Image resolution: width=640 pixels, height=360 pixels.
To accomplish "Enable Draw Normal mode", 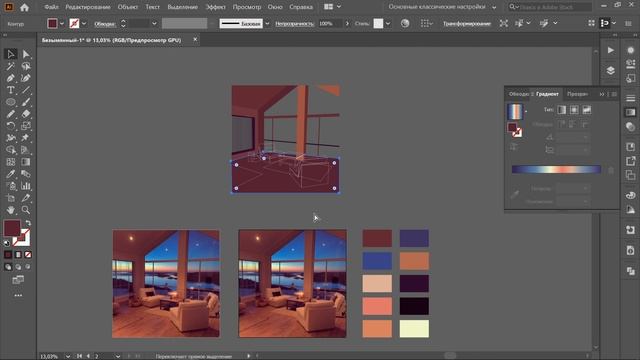I will (x=8, y=267).
